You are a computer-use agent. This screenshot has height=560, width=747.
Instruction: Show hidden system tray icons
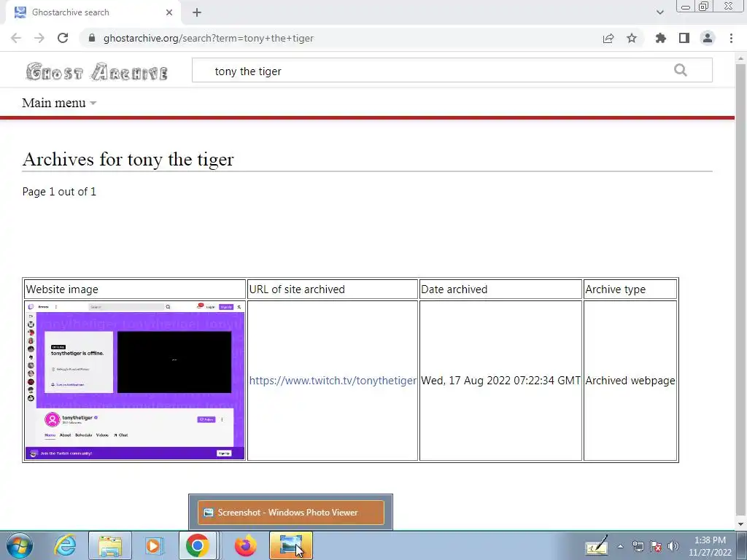click(x=620, y=547)
